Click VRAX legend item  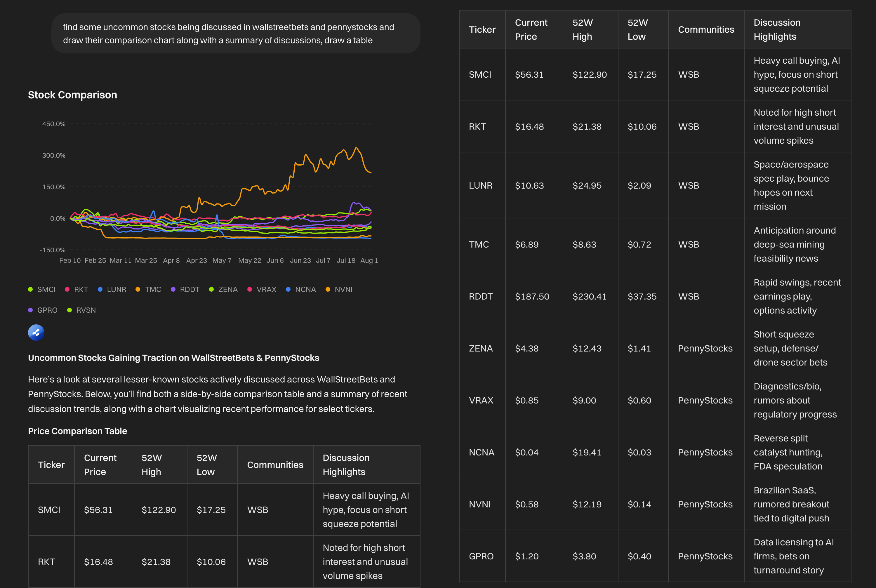(266, 290)
